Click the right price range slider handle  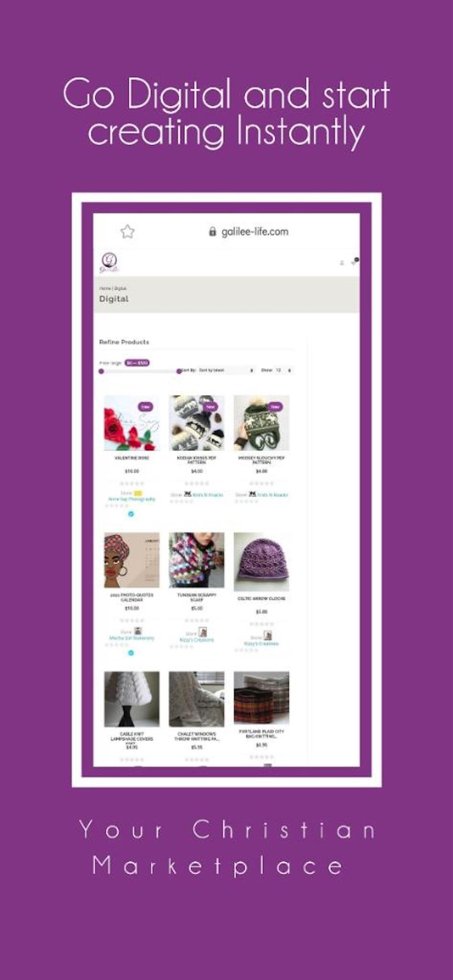(179, 371)
